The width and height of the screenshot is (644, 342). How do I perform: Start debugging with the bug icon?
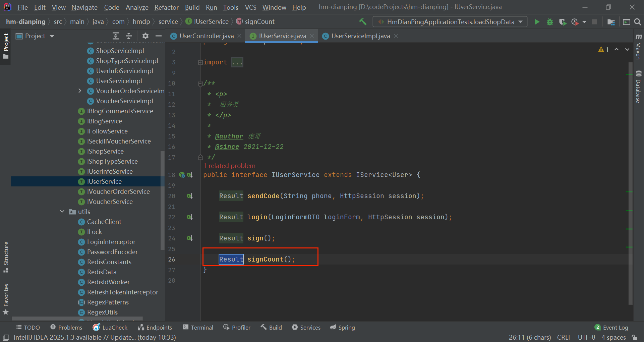point(550,22)
